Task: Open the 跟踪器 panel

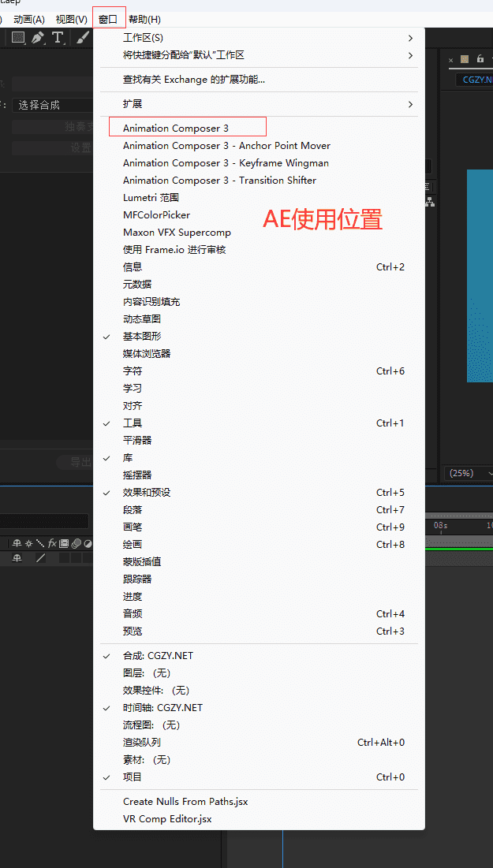Action: 259,579
